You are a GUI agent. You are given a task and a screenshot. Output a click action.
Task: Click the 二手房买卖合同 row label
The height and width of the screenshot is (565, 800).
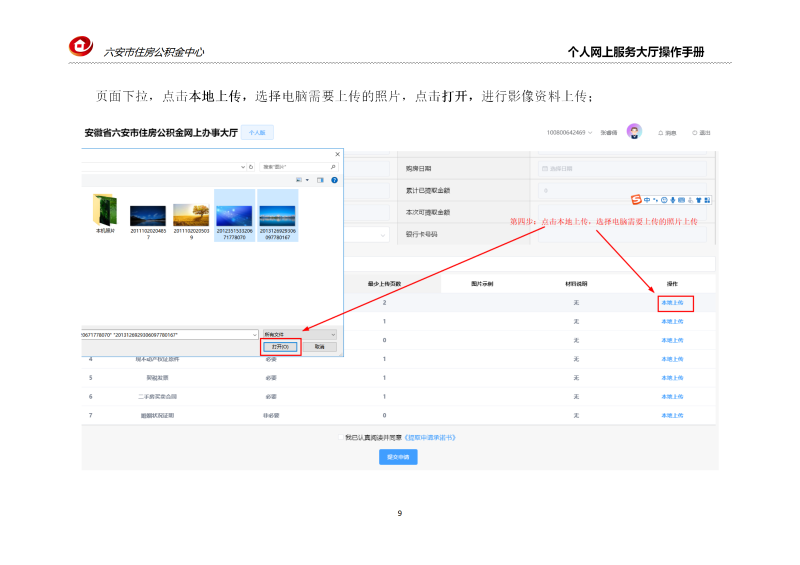pos(157,397)
